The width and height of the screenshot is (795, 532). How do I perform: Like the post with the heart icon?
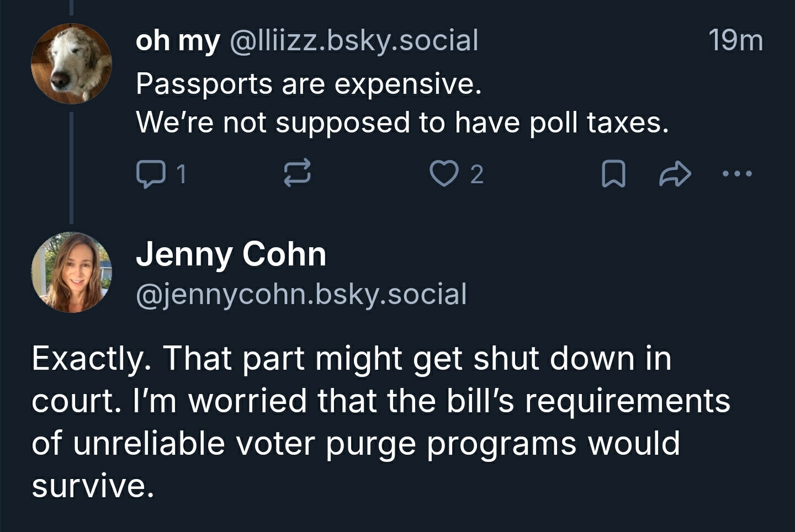(443, 174)
